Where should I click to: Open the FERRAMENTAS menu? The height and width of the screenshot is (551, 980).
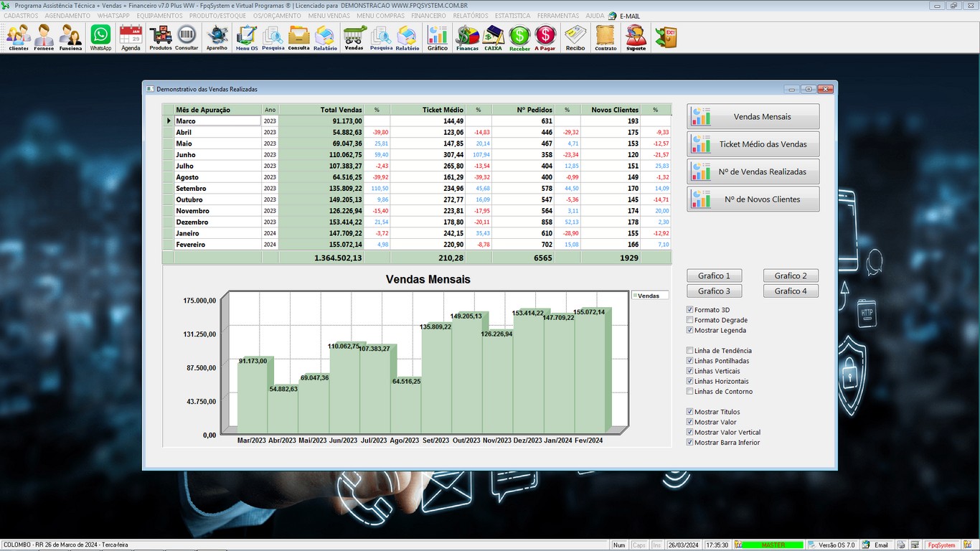click(558, 16)
